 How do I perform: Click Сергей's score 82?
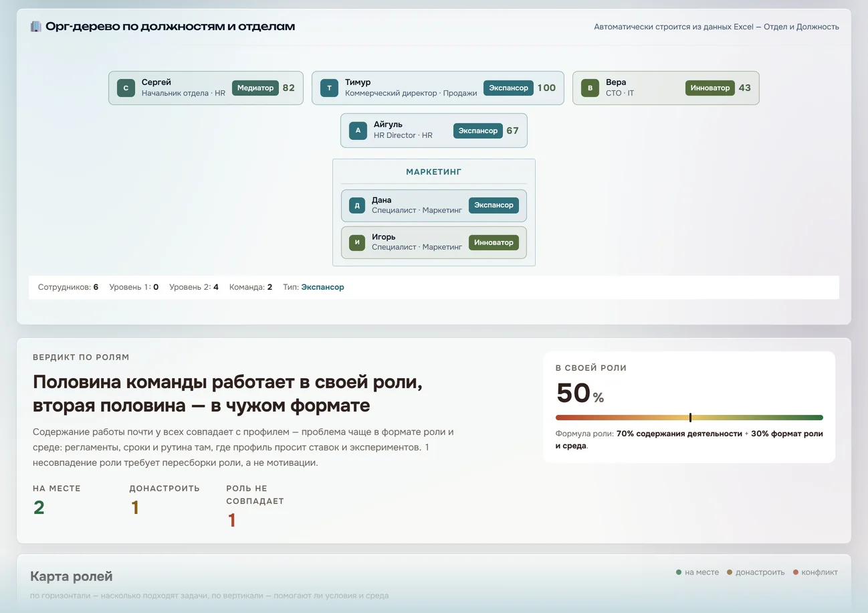[x=289, y=88]
